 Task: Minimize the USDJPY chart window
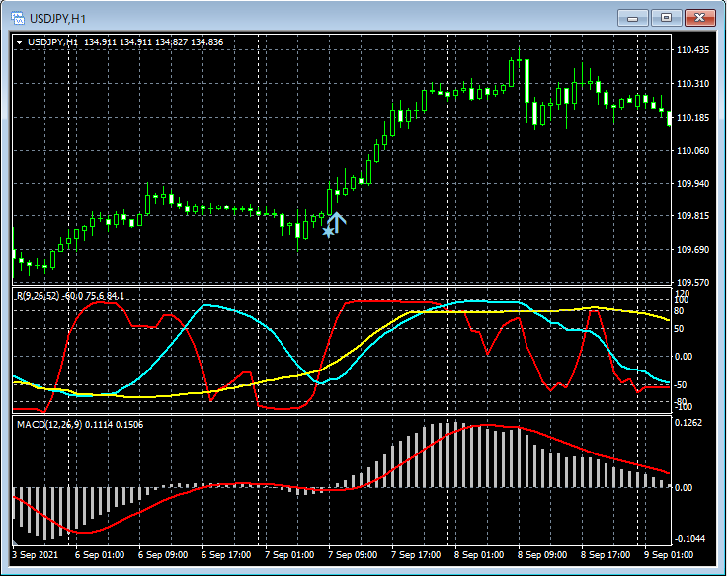(x=633, y=18)
